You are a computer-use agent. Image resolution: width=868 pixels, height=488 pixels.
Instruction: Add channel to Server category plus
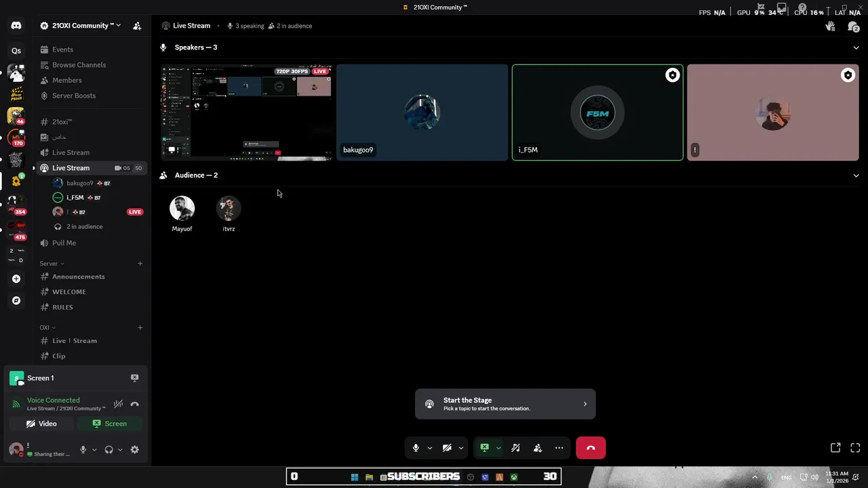(140, 264)
